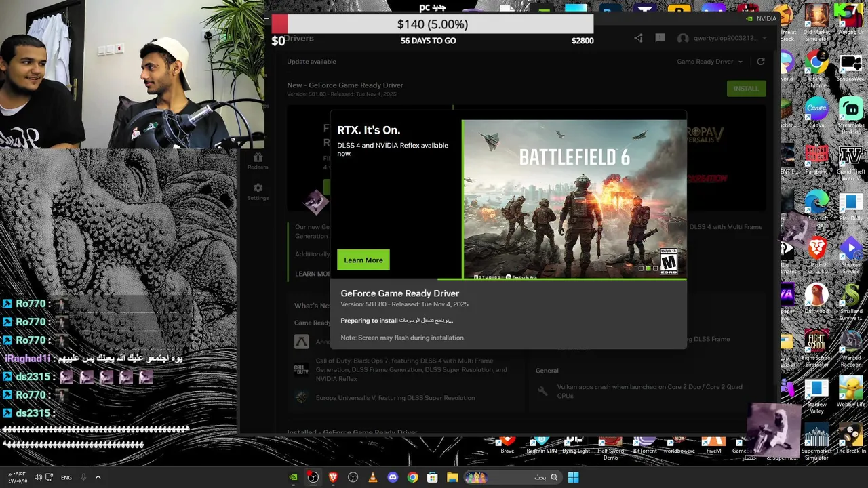Open the Driftwood desktop shortcut
The image size is (868, 488).
(x=816, y=299)
